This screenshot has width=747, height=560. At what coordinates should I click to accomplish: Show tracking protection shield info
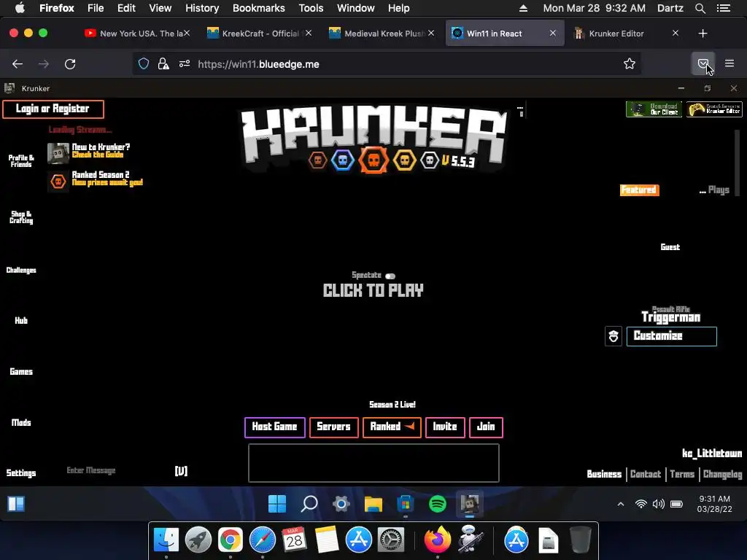(144, 64)
